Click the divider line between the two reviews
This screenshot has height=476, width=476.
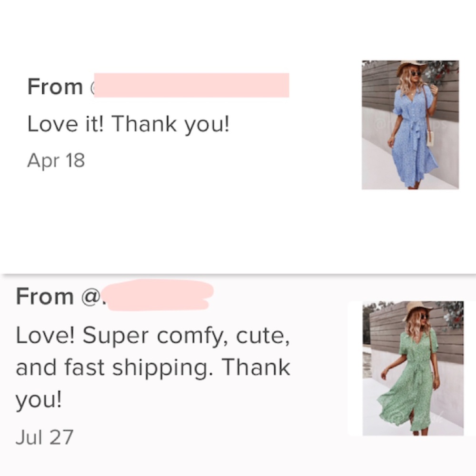click(x=238, y=274)
